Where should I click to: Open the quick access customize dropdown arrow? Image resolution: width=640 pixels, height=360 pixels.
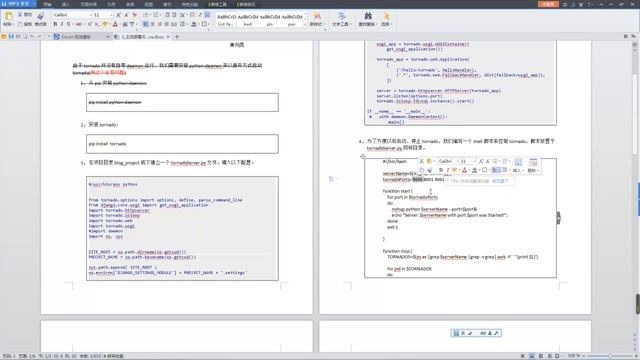coord(49,37)
